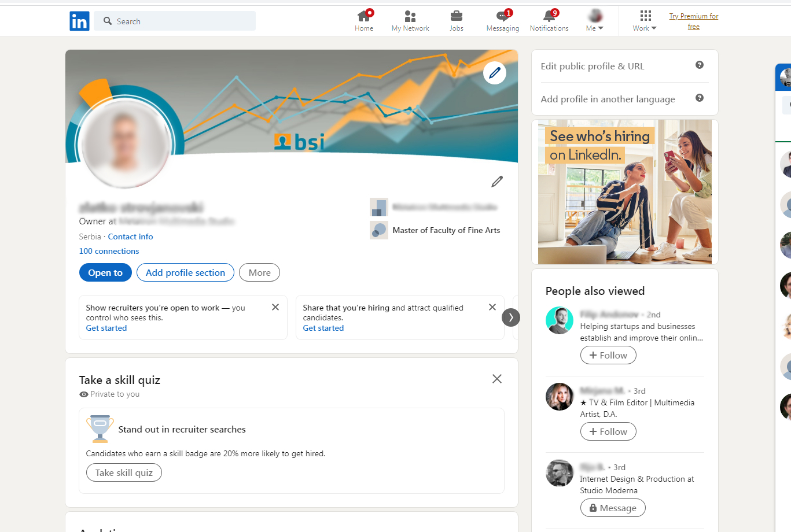Open the Notifications nav item
Viewport: 791px width, 532px height.
coord(549,21)
